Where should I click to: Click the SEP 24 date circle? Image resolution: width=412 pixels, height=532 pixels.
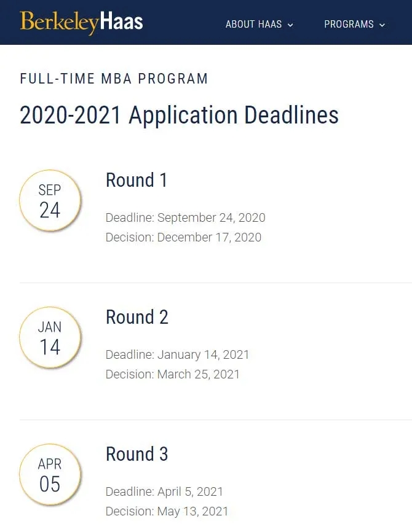(x=50, y=200)
